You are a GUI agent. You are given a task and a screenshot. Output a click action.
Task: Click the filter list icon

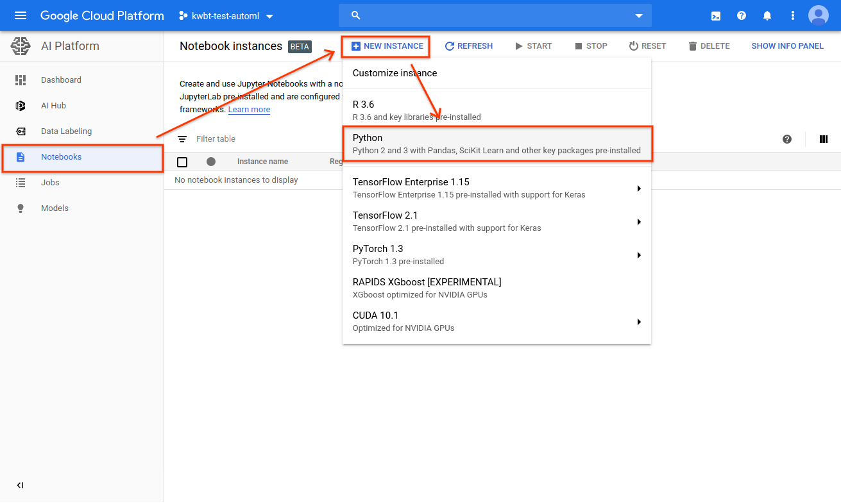pos(182,139)
